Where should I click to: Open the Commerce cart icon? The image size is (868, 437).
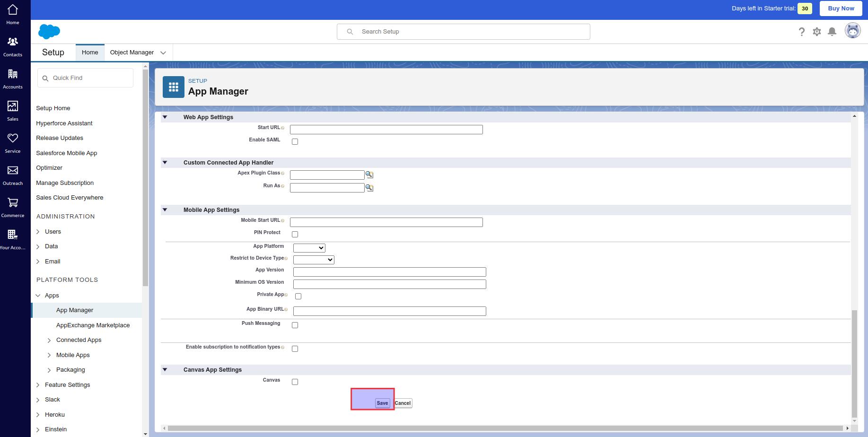tap(13, 207)
